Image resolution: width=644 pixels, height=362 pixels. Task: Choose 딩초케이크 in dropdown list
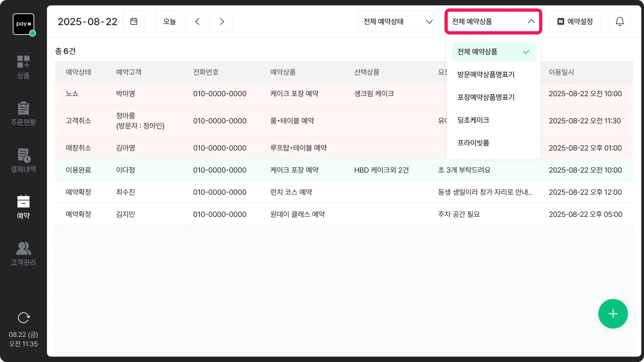point(473,120)
